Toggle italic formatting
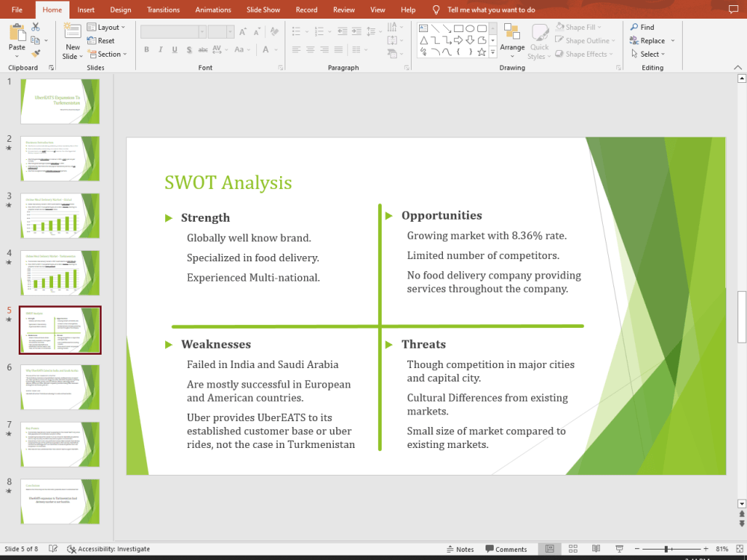 [161, 49]
